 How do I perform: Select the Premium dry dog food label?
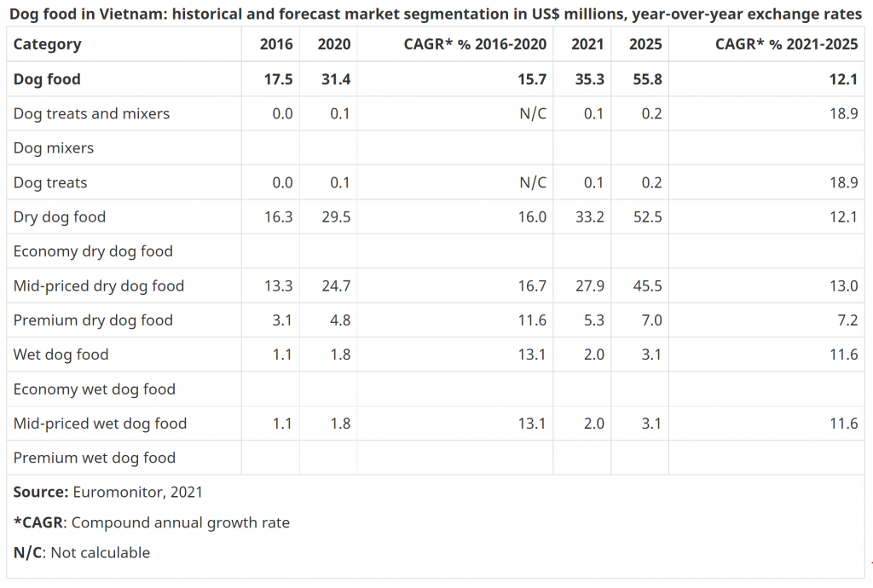[x=93, y=320]
